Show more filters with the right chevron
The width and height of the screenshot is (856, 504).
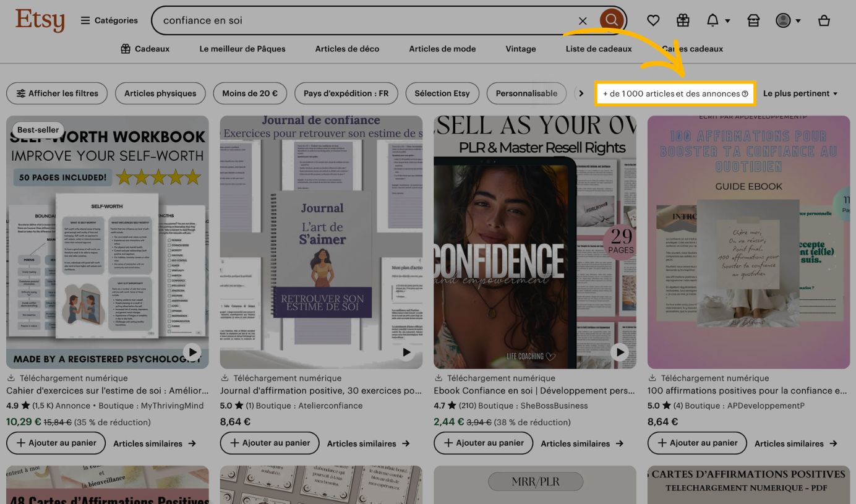coord(581,93)
